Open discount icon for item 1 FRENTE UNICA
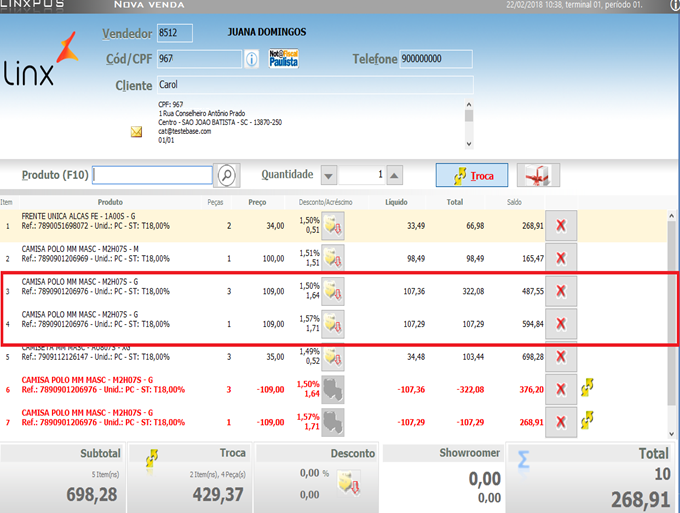Viewport: 680px width, 513px height. 333,226
